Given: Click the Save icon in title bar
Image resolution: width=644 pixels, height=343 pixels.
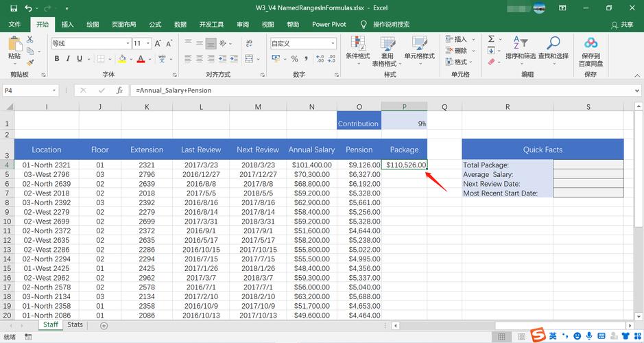Looking at the screenshot, I should pyautogui.click(x=14, y=8).
